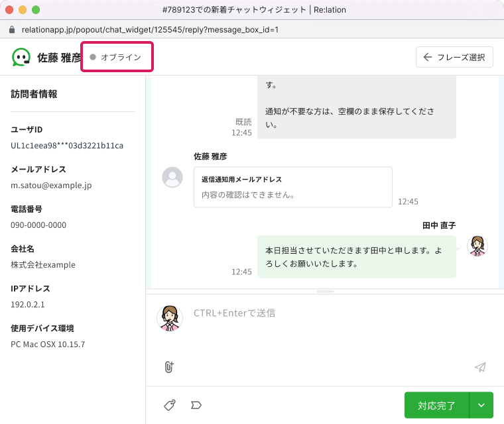Click the m.satou@example.jp email address

[51, 185]
